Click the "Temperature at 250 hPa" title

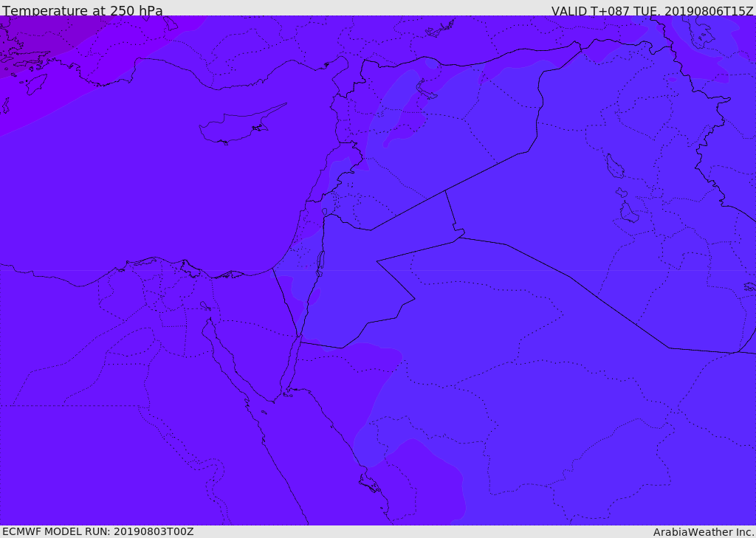point(83,10)
